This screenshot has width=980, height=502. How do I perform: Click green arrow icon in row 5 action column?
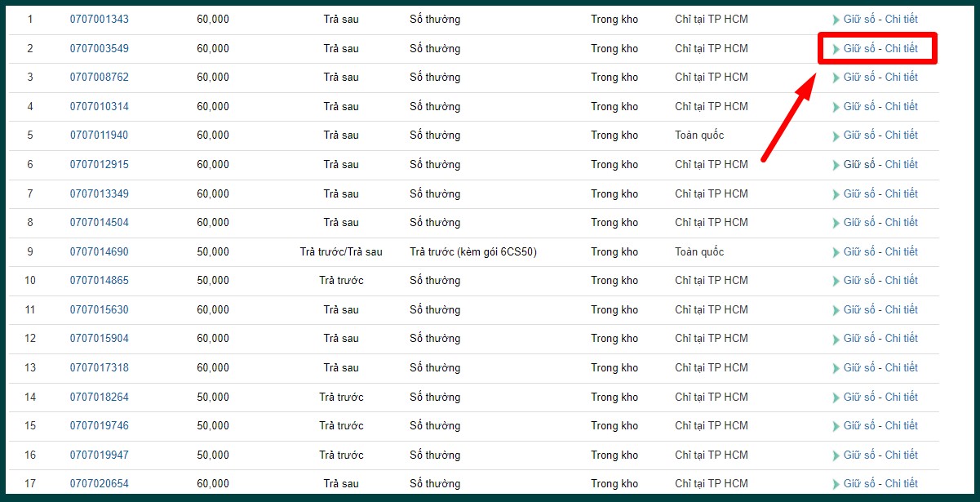pos(836,135)
